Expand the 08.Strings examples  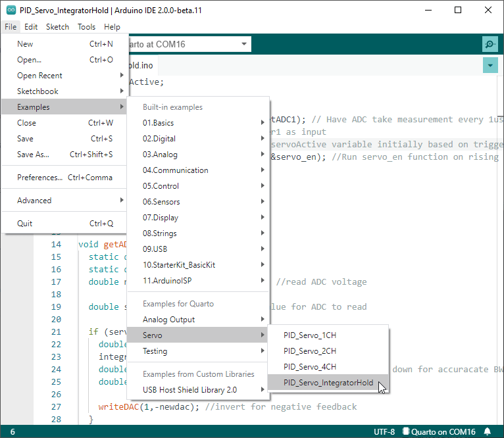(x=198, y=233)
